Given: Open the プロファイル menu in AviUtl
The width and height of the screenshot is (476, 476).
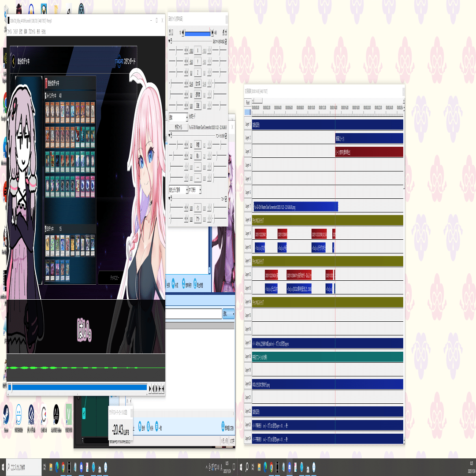Looking at the screenshot, I should [x=32, y=32].
